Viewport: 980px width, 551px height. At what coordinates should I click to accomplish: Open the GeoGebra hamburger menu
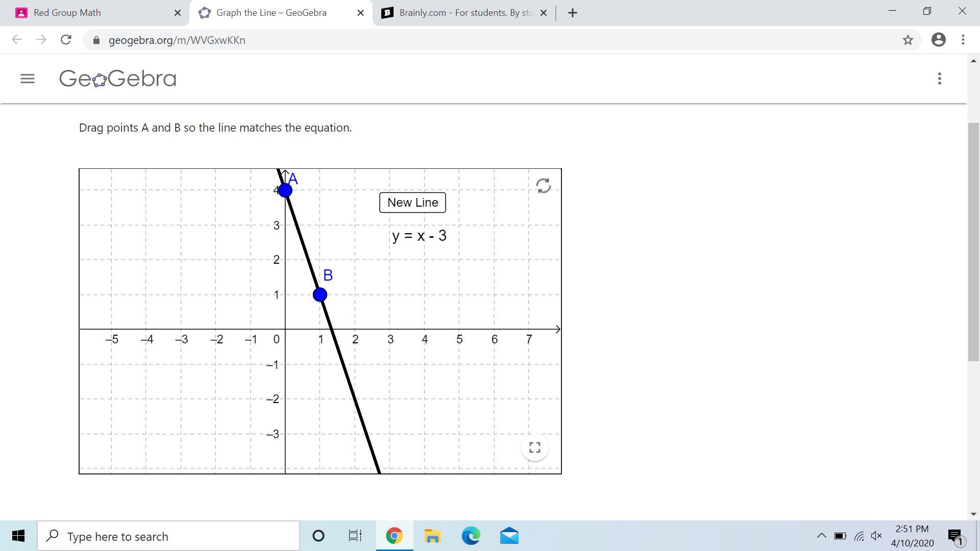(28, 79)
